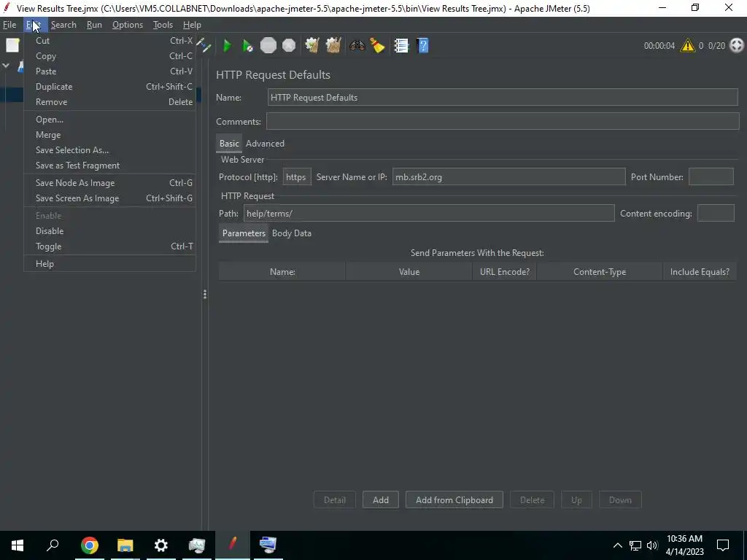Click the Comments input field
The width and height of the screenshot is (747, 560).
(503, 122)
